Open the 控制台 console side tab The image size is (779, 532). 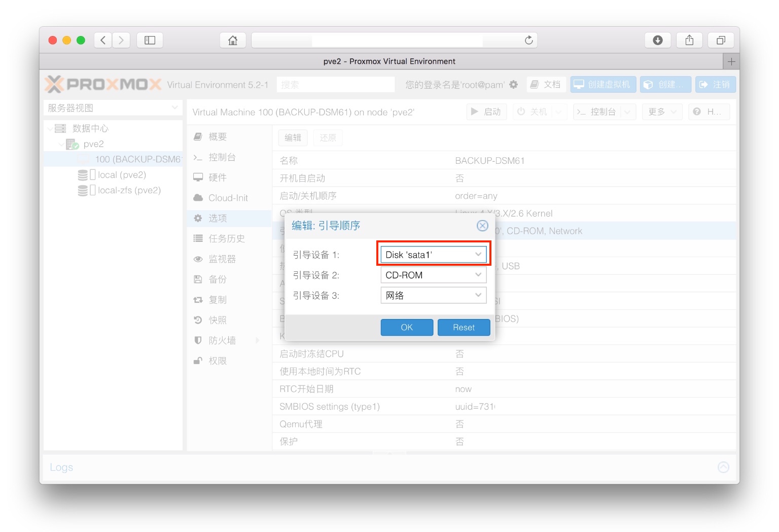click(229, 157)
